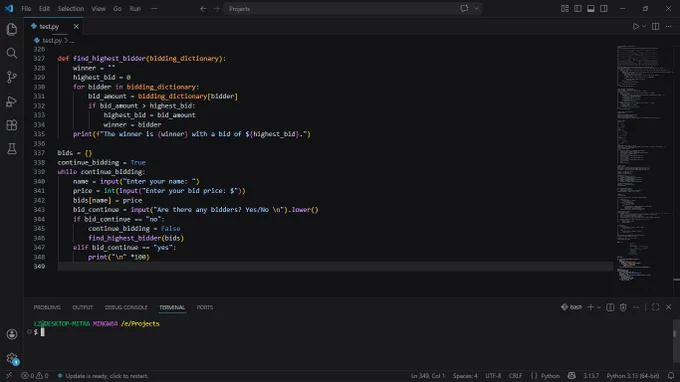Maximize the panel size

(x=655, y=307)
